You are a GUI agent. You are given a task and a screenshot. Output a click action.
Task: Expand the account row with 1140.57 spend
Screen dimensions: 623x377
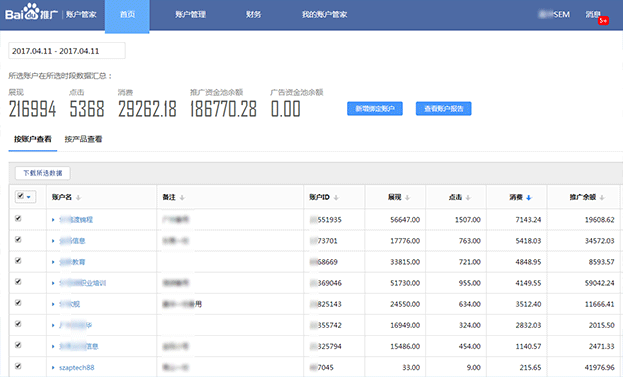point(53,346)
